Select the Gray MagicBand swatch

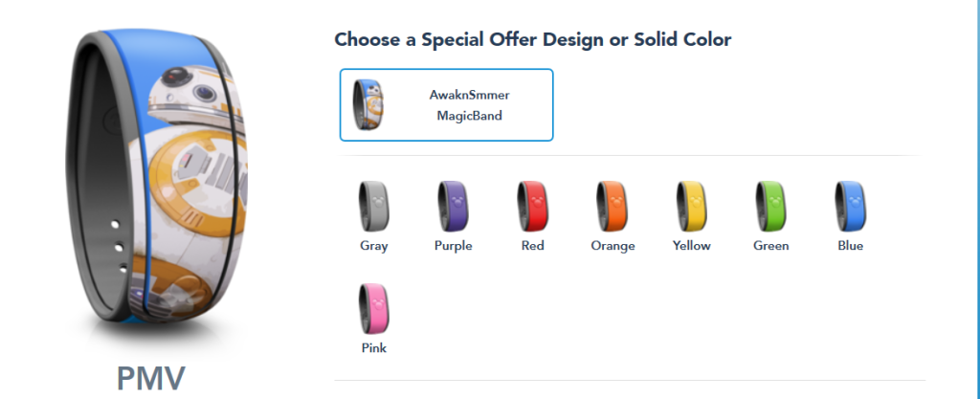click(x=374, y=207)
